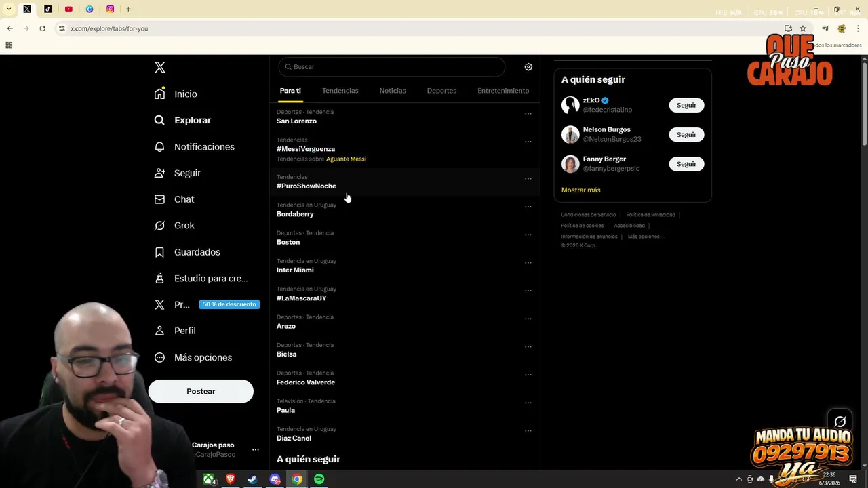Bookmark this page with star icon

[803, 28]
